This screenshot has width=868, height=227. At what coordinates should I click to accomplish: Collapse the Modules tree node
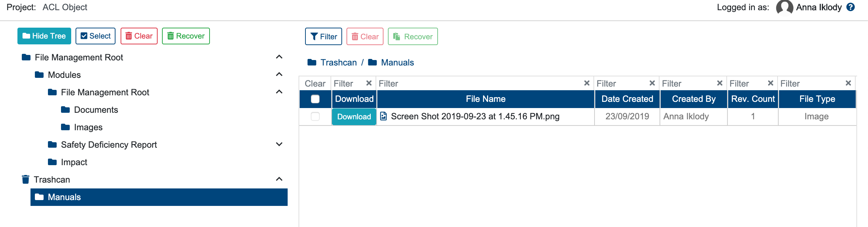point(279,74)
